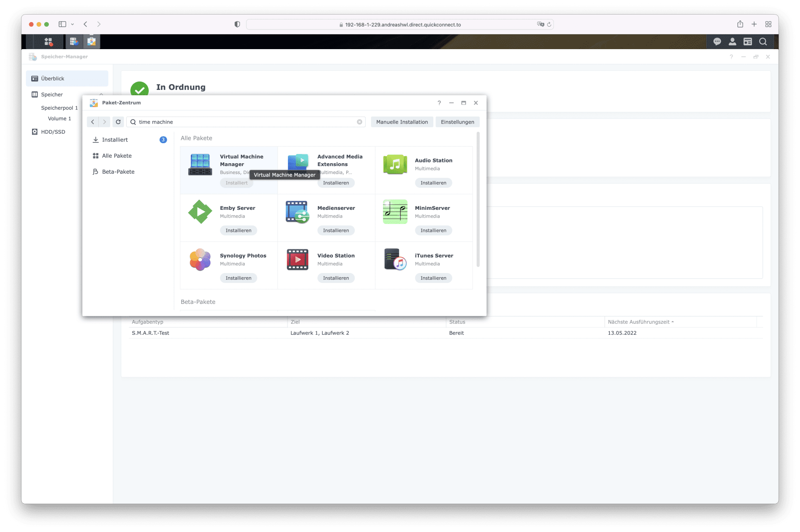Sort by Nächste Ausführungszeit column
The width and height of the screenshot is (800, 532).
pyautogui.click(x=680, y=322)
